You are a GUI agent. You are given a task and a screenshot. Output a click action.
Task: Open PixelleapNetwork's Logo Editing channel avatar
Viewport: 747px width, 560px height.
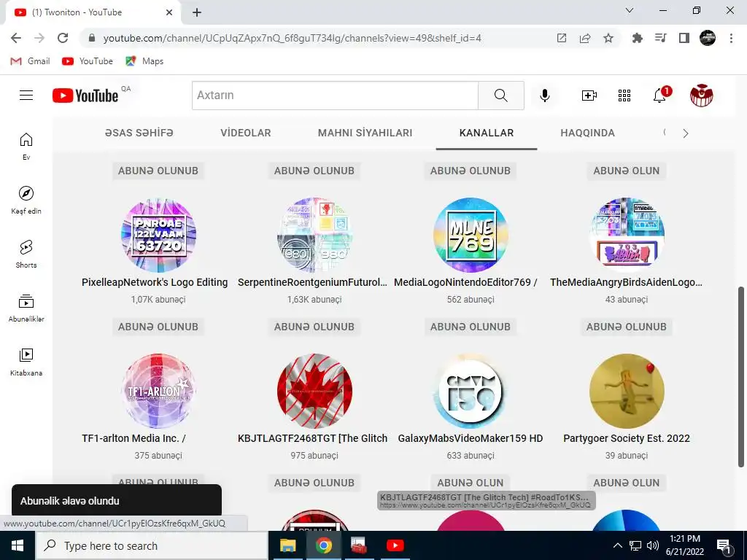pos(158,236)
